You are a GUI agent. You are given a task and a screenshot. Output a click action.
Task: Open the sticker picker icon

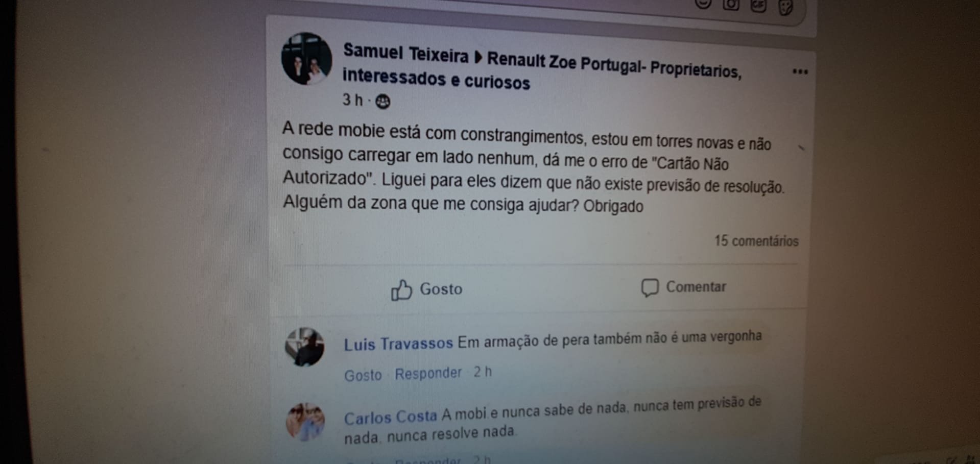(x=785, y=7)
